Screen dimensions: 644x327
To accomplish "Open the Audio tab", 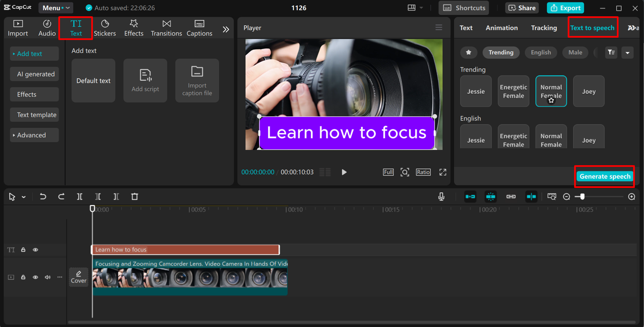I will [47, 28].
